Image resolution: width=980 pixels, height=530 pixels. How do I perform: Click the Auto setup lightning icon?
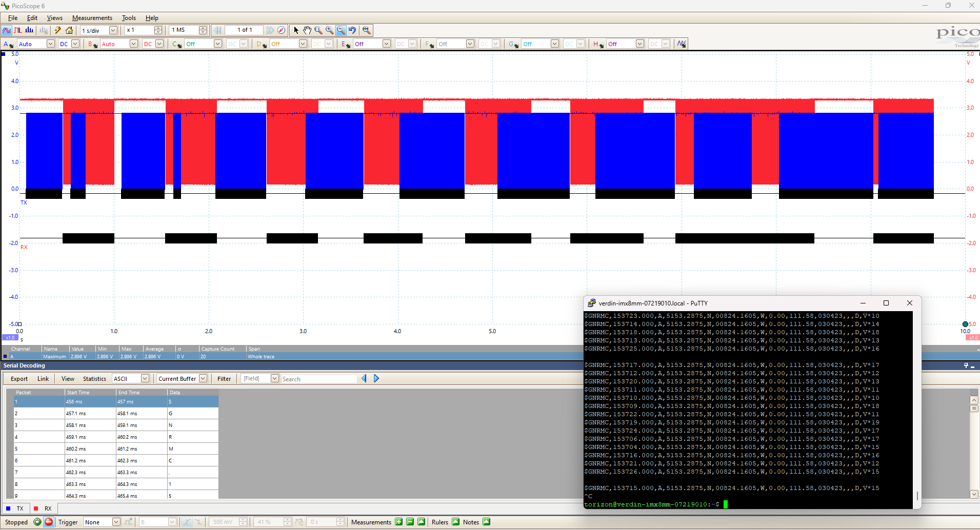[x=58, y=30]
